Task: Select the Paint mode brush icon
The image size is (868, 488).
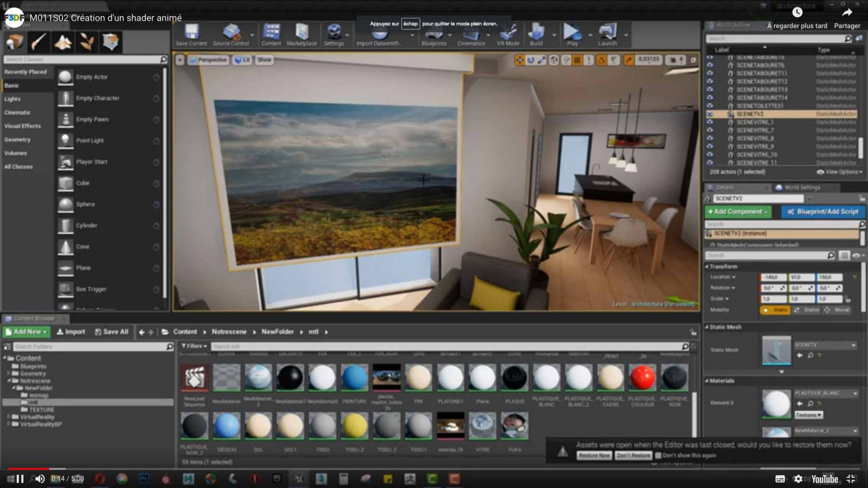Action: (39, 42)
